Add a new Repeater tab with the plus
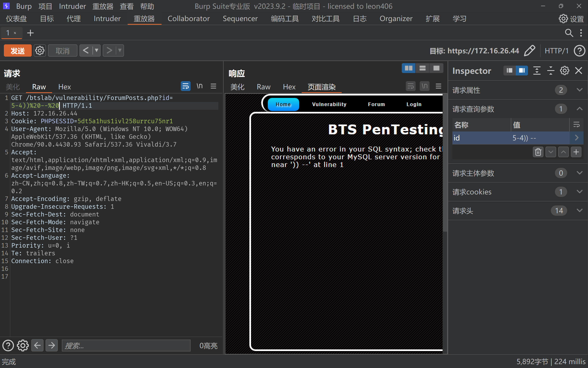Image resolution: width=588 pixels, height=368 pixels. [x=30, y=33]
